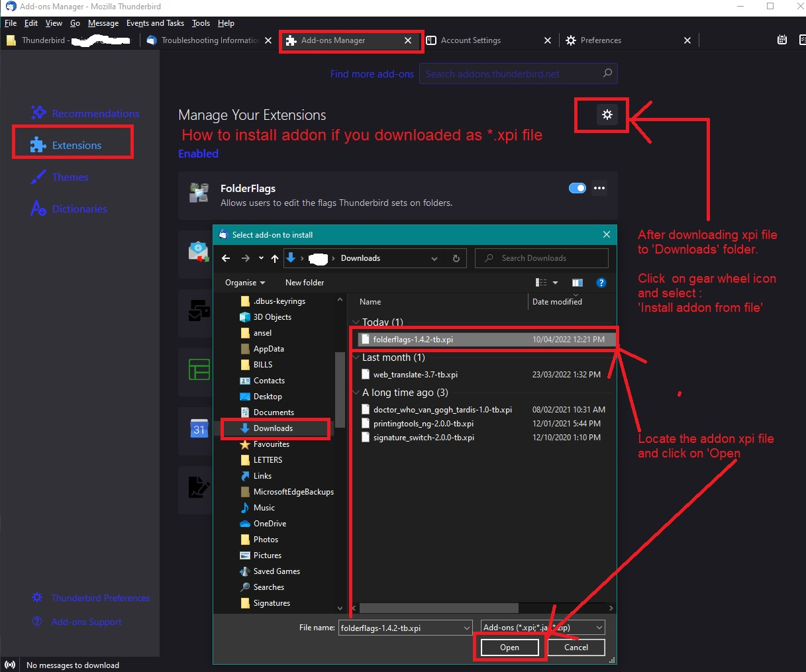Viewport: 806px width, 672px height.
Task: Open the File name combo box dropdown
Action: coord(466,628)
